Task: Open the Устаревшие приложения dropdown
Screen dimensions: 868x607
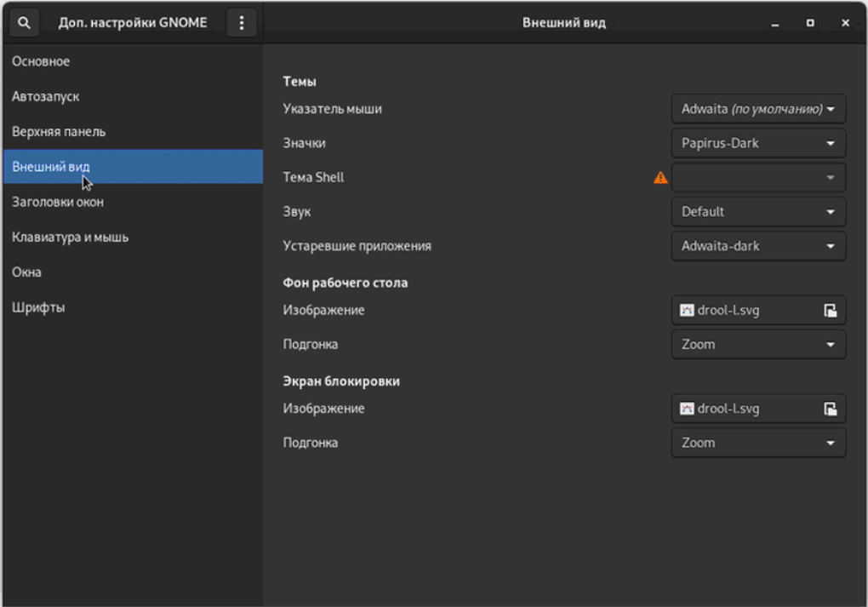Action: coord(757,245)
